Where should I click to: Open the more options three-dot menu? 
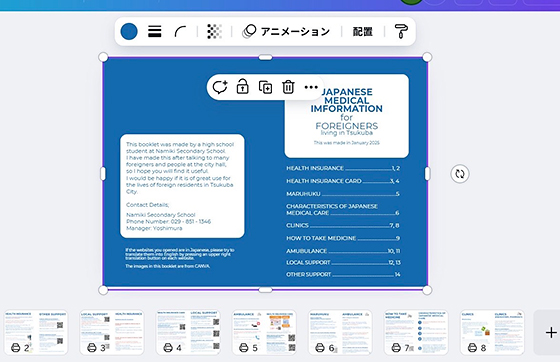[311, 87]
